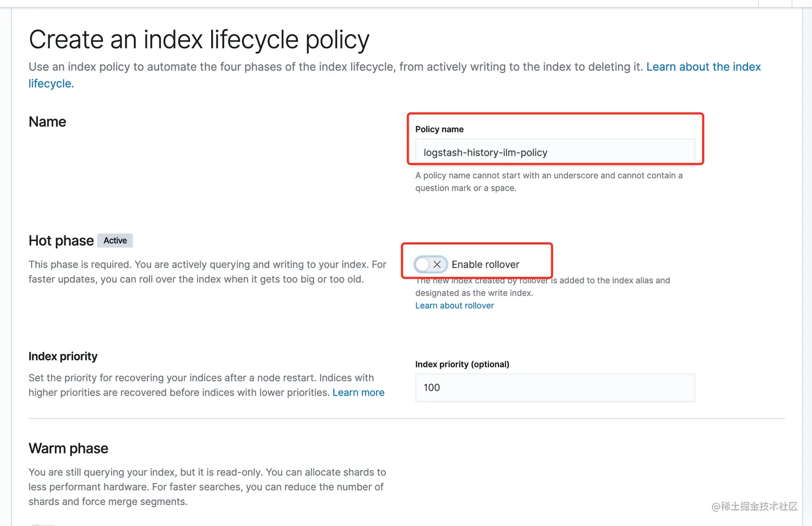Click the Hot phase section heading
This screenshot has height=526, width=812.
coord(61,241)
